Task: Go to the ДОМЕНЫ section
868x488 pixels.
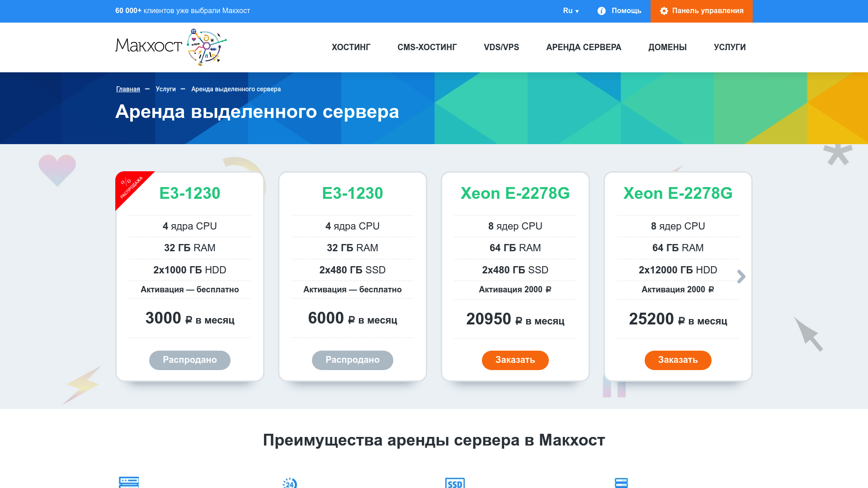Action: coord(667,47)
